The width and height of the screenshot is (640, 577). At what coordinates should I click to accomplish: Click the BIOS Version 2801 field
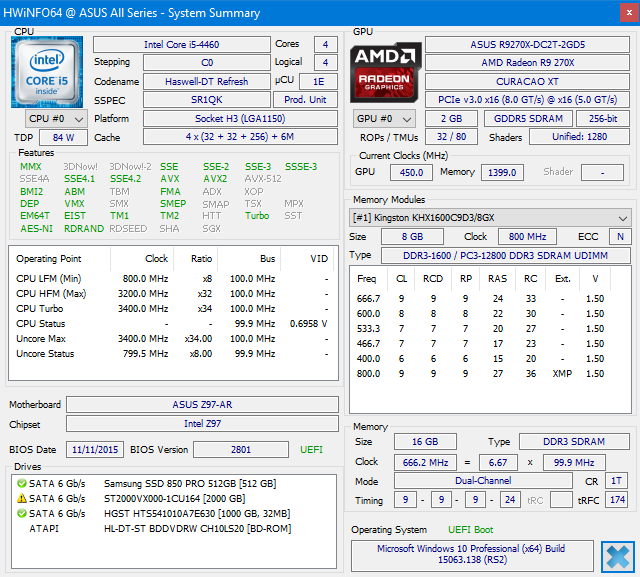coord(241,450)
